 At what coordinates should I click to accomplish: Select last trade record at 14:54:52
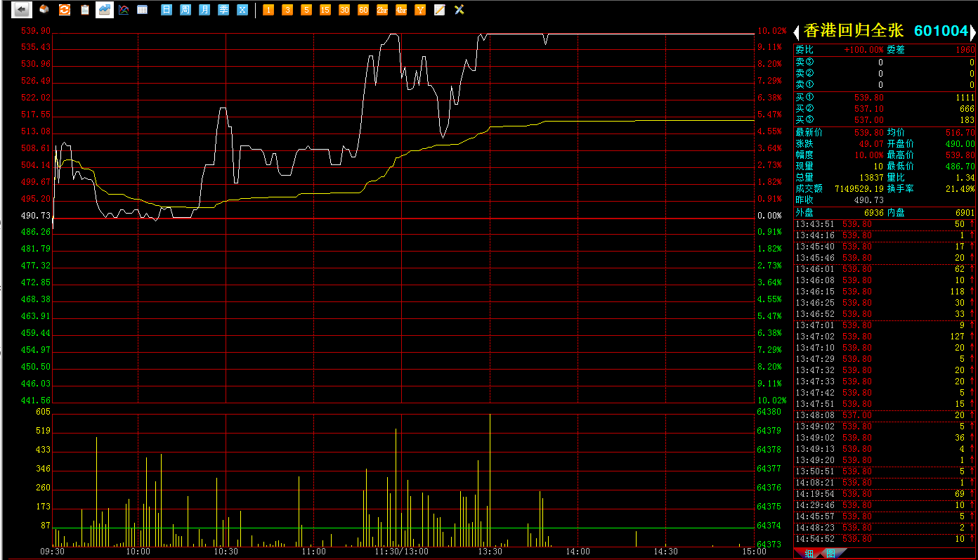(x=885, y=539)
